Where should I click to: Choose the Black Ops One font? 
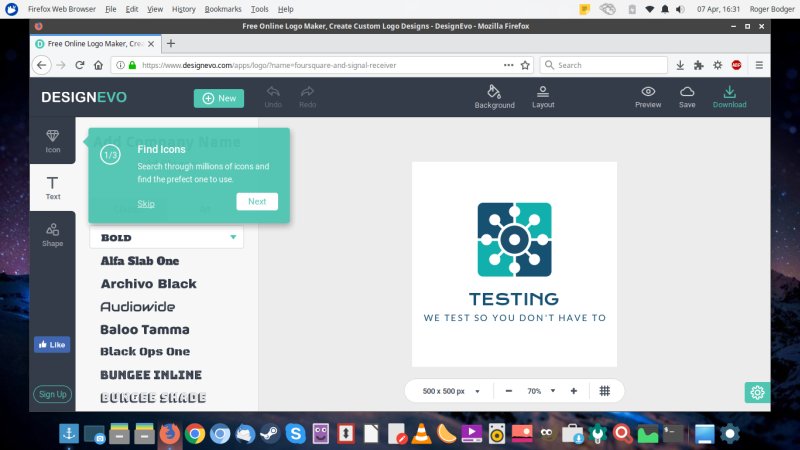(145, 352)
